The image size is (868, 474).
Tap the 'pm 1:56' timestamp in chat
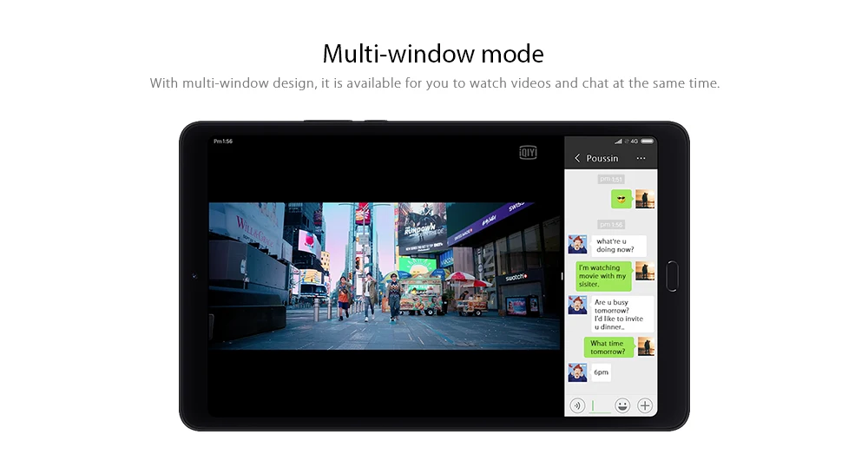tap(611, 224)
